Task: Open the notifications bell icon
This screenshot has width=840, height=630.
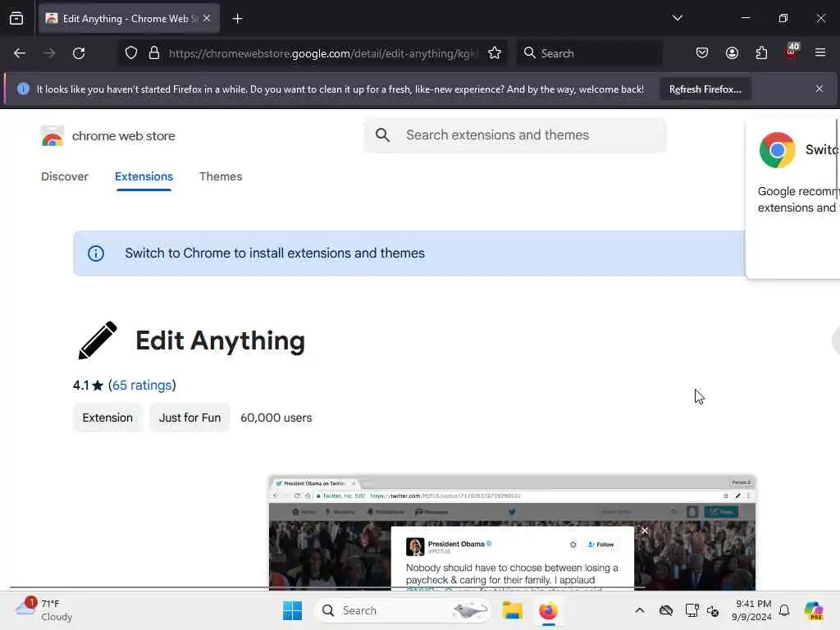Action: pyautogui.click(x=784, y=610)
